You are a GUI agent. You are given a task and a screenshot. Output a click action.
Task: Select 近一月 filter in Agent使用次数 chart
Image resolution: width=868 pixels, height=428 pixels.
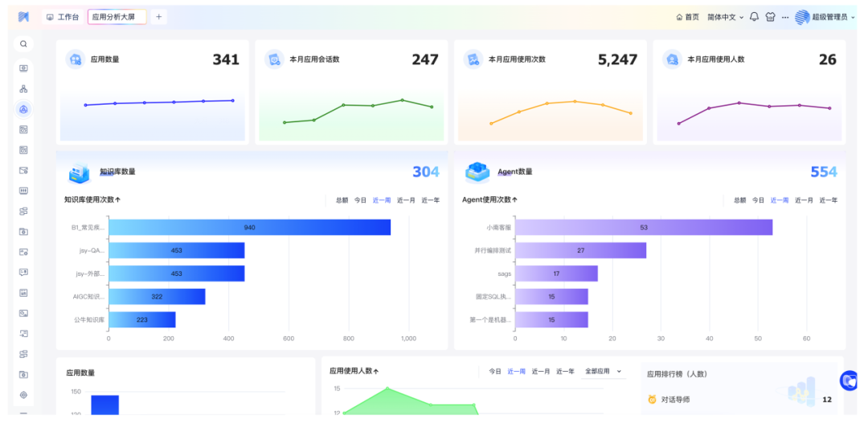(x=804, y=200)
